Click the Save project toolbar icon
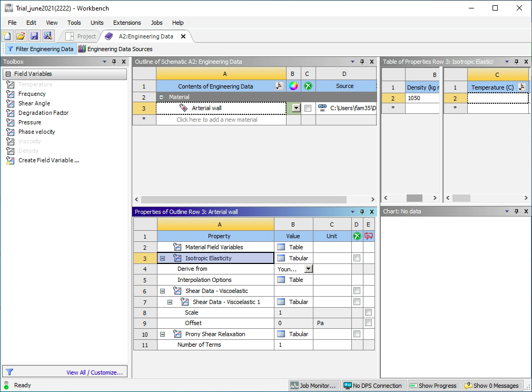This screenshot has width=532, height=392. tap(34, 36)
